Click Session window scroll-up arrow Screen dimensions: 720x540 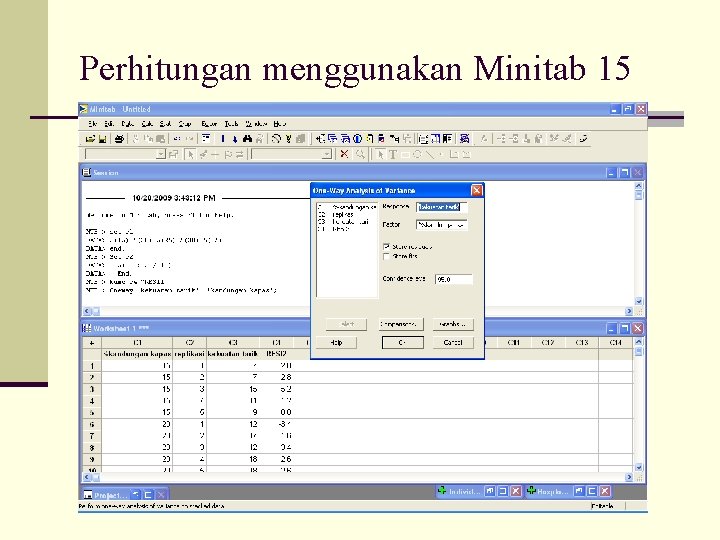(x=638, y=186)
